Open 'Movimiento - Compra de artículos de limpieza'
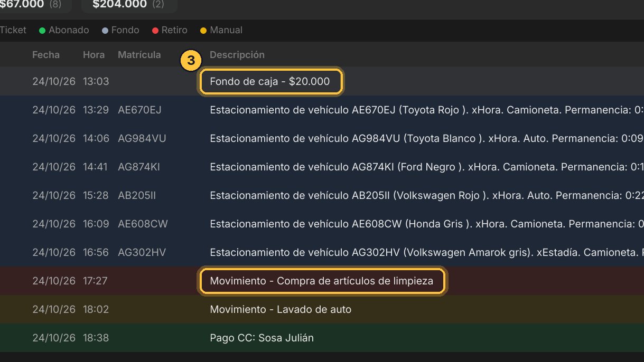 click(322, 281)
